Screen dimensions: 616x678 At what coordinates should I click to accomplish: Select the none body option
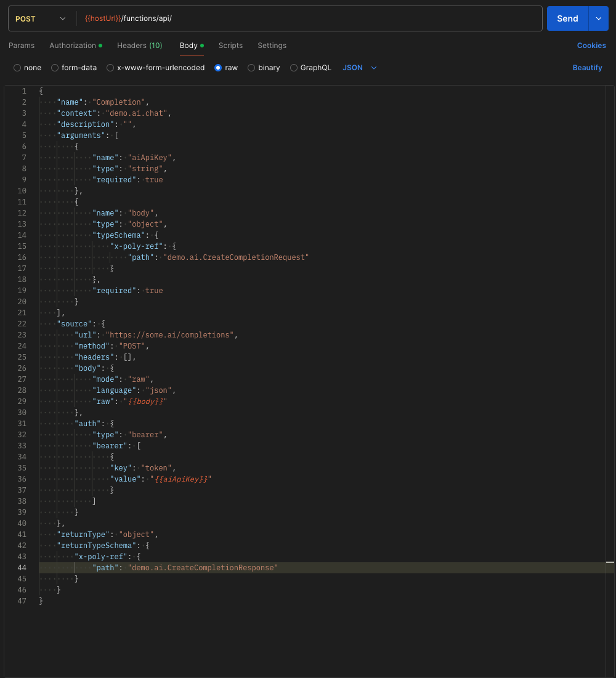(x=17, y=68)
